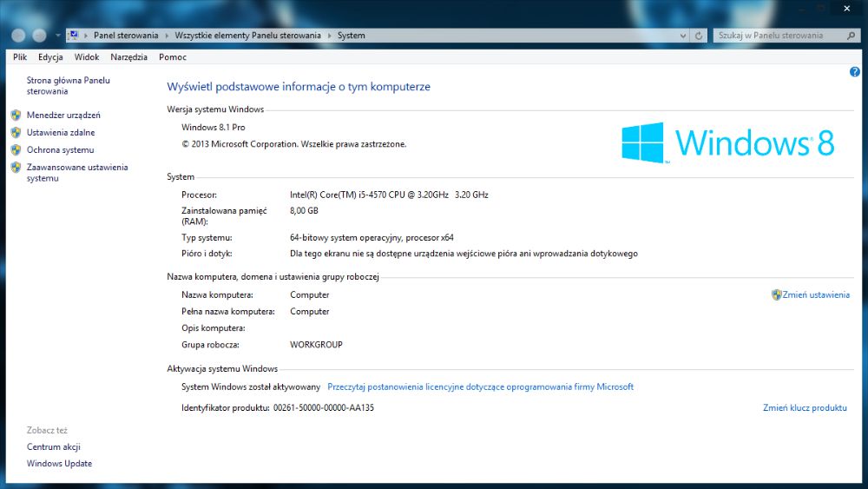Click shield icon beside Ustawienia zdalne
Viewport: 868px width, 489px height.
[16, 132]
